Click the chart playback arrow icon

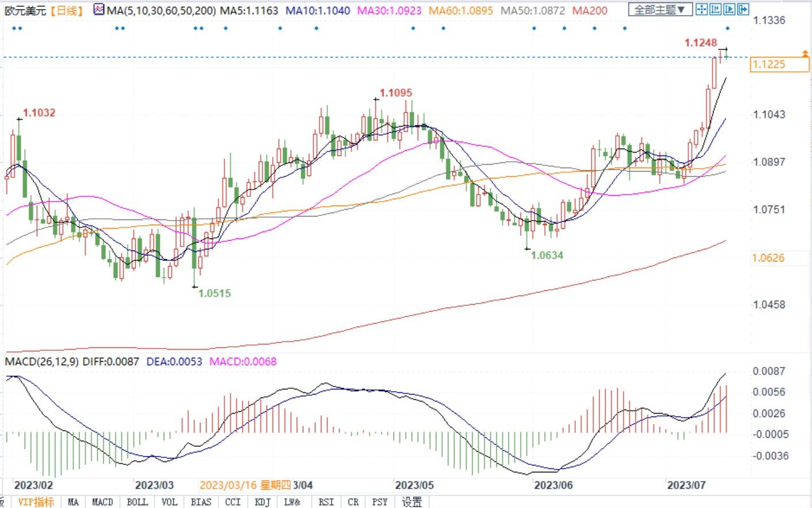pos(729,9)
